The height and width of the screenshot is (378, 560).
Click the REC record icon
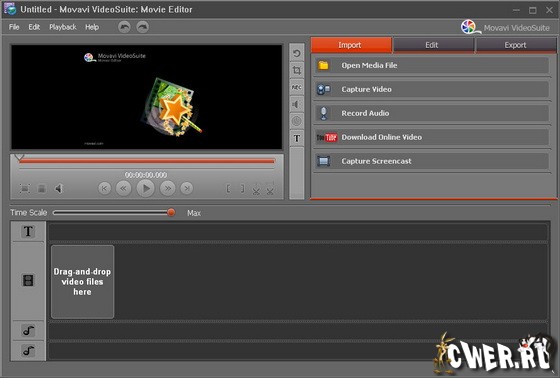coord(296,87)
